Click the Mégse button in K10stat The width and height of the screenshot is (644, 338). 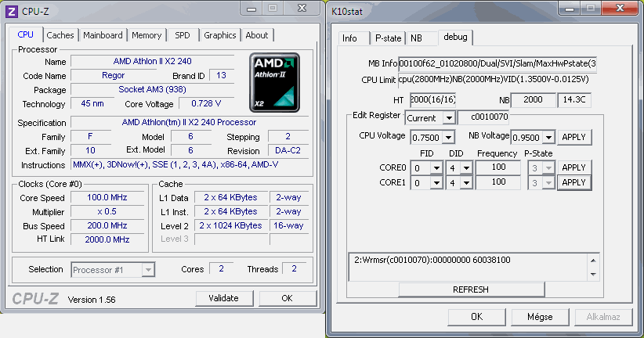pos(540,317)
